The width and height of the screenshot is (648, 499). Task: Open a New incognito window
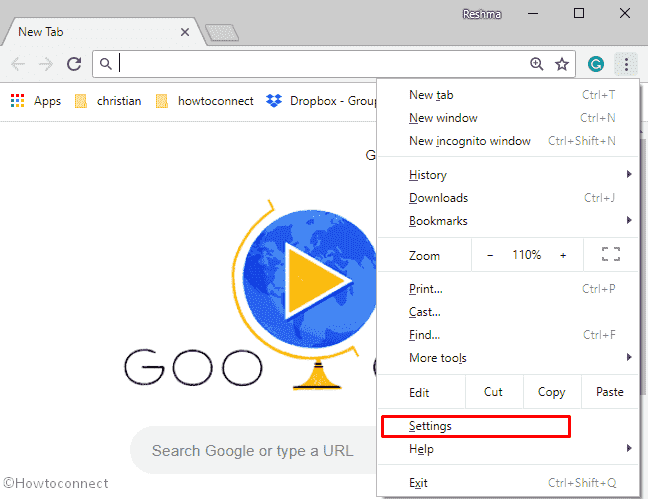(508, 141)
